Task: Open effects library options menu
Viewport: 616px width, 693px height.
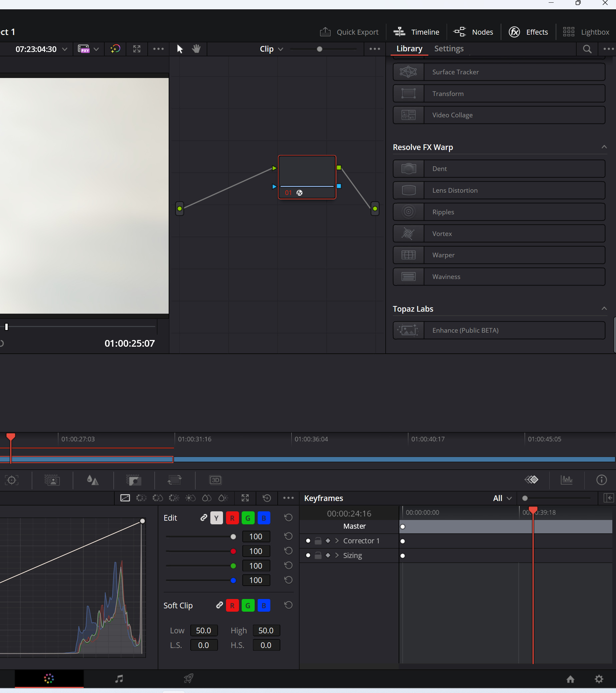Action: [609, 49]
